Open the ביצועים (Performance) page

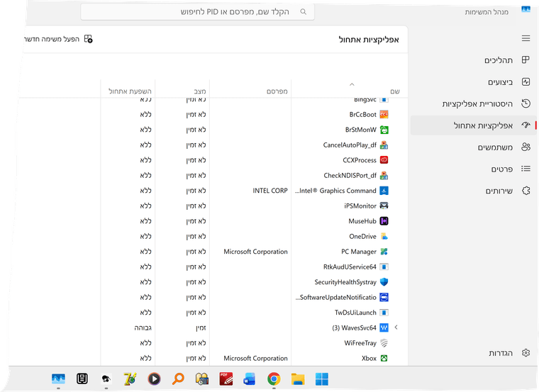coord(473,82)
